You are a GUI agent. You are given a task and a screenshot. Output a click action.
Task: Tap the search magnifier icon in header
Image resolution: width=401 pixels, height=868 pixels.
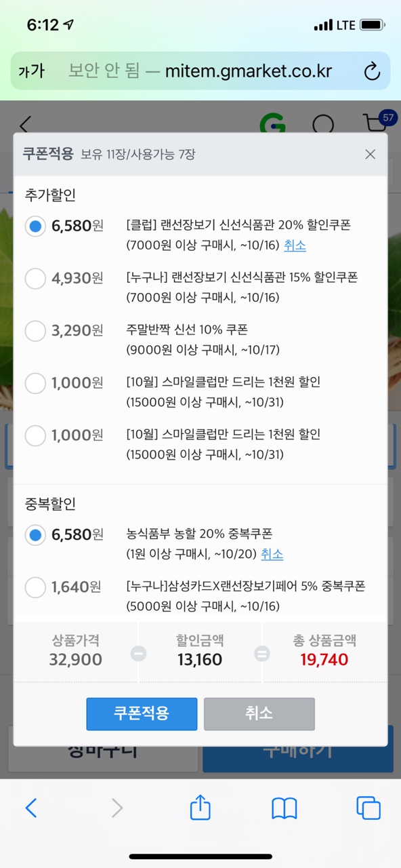(323, 125)
